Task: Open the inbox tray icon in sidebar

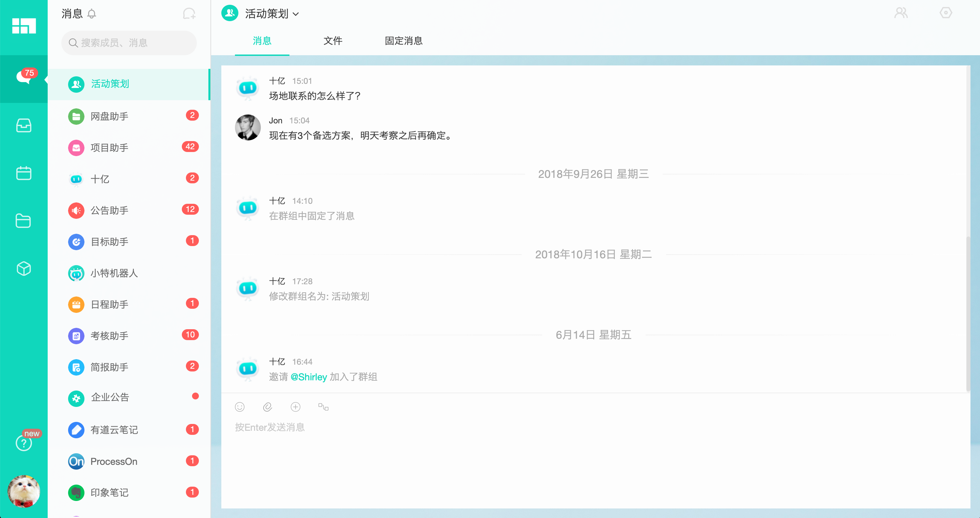Action: 23,125
